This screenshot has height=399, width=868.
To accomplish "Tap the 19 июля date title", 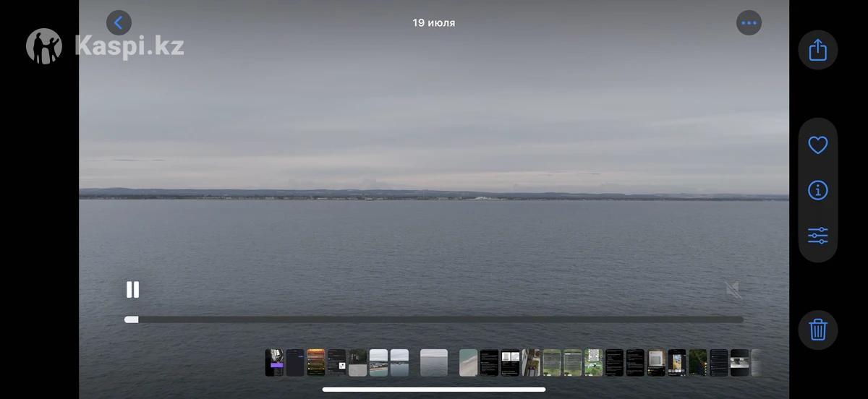I will (x=433, y=23).
